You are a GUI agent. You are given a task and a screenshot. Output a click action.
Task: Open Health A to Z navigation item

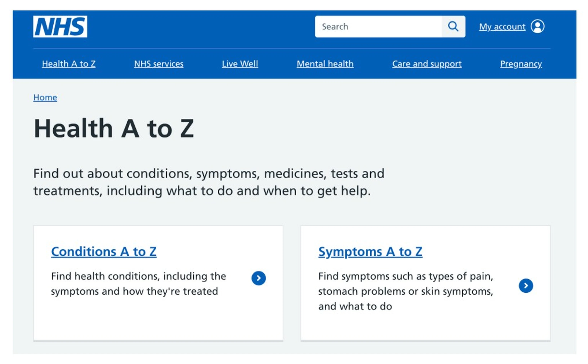(69, 64)
